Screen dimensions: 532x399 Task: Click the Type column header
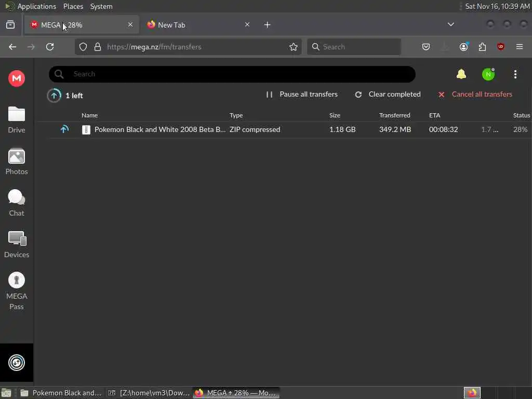coord(236,115)
